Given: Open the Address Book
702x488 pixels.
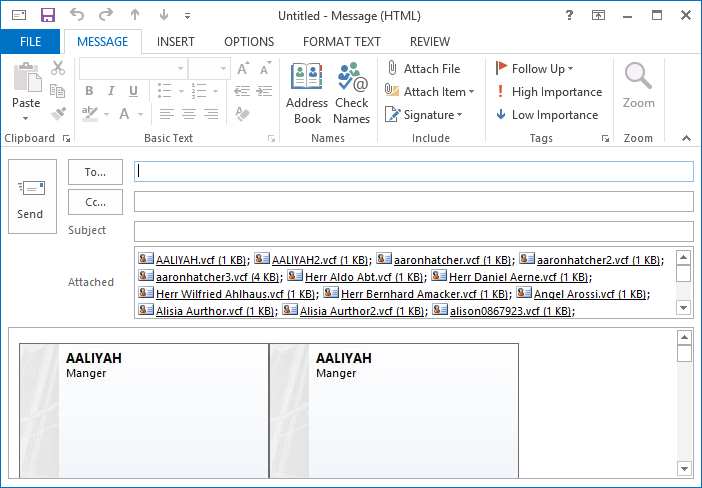Looking at the screenshot, I should click(x=307, y=93).
